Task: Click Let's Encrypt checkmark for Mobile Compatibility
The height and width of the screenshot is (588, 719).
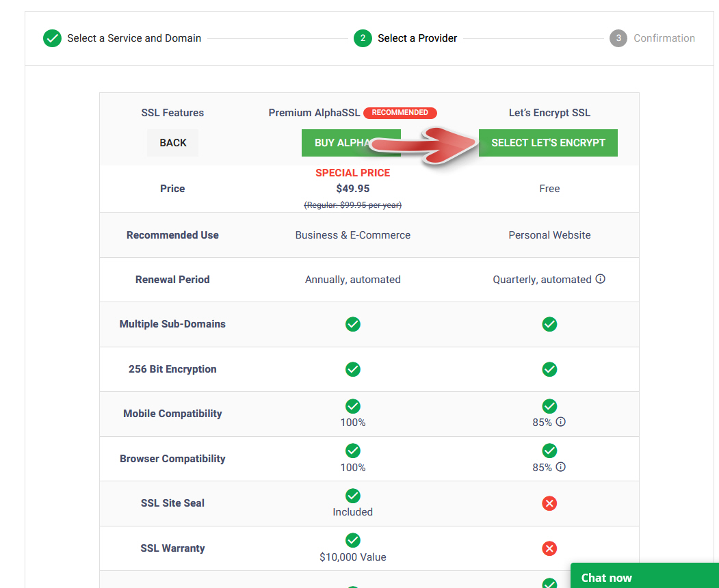Action: coord(549,406)
